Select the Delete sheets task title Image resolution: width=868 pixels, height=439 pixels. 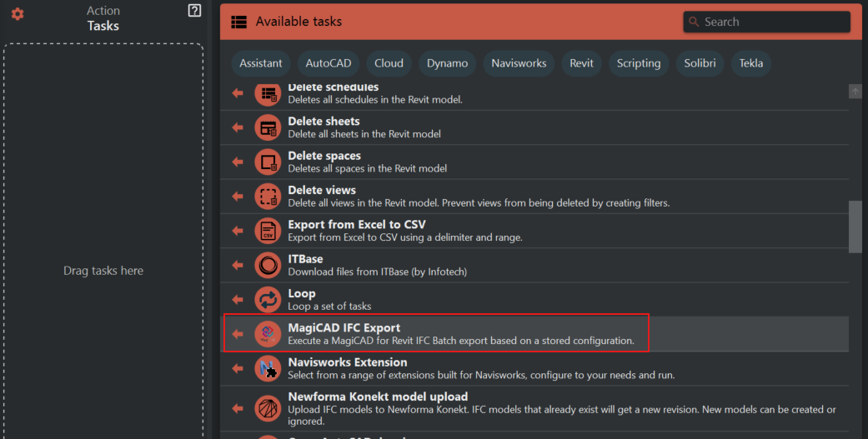324,121
